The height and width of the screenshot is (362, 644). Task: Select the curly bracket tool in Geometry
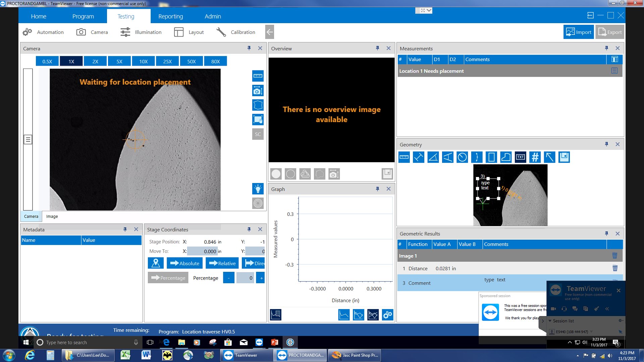[477, 157]
